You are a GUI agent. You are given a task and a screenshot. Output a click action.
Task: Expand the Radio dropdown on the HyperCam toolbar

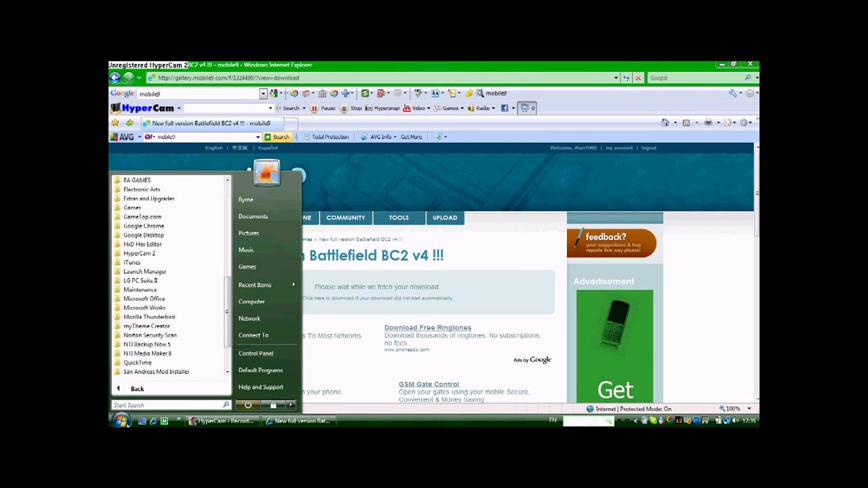coord(493,108)
